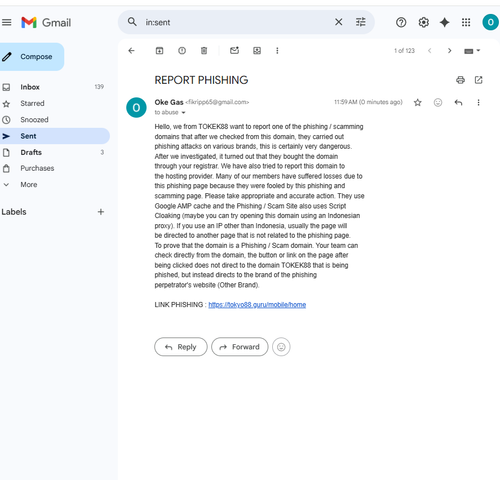Viewport: 500px width, 480px height.
Task: Create a new label with plus icon
Action: click(x=101, y=212)
